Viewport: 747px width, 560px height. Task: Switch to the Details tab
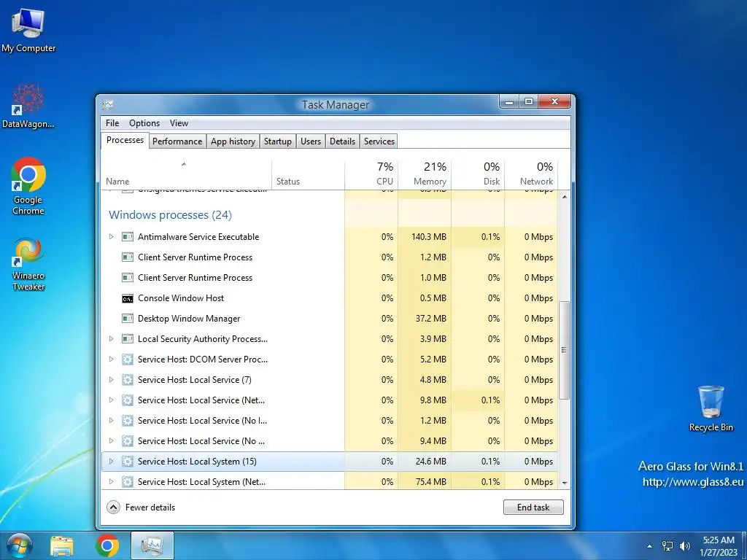[x=343, y=141]
